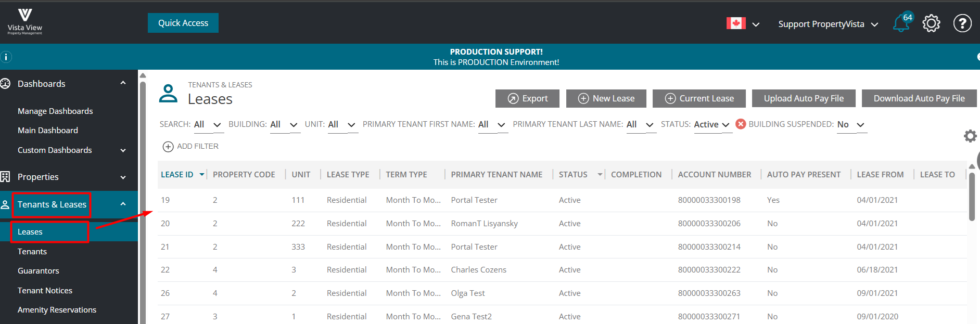Open the Search filter dropdown
Screen dimensions: 980x324
[x=208, y=125]
